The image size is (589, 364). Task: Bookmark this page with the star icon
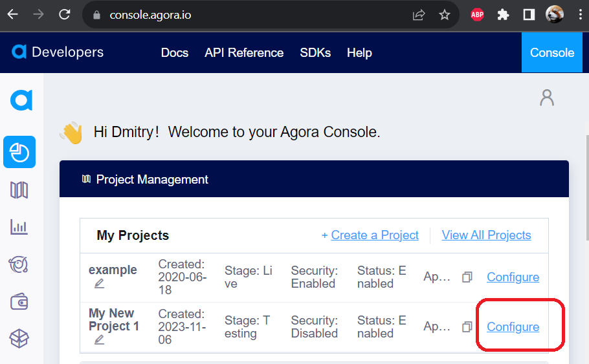[x=445, y=15]
